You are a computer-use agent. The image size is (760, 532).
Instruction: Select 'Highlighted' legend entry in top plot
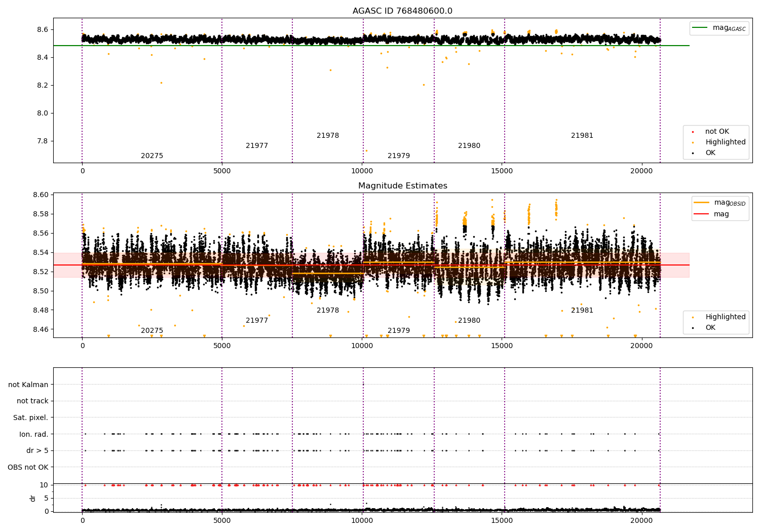719,142
